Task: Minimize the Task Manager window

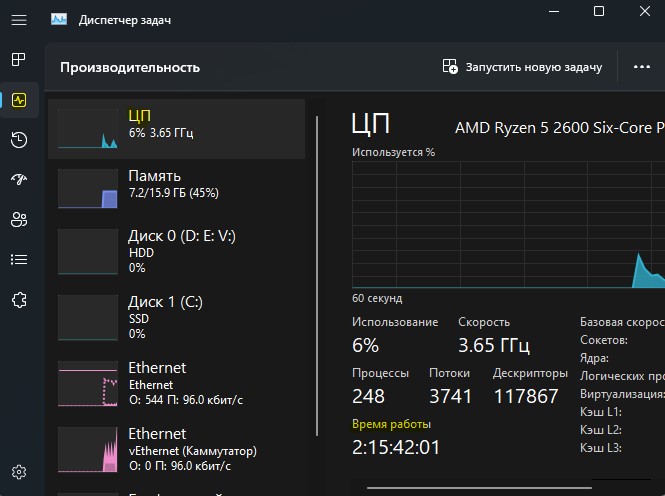Action: [554, 11]
